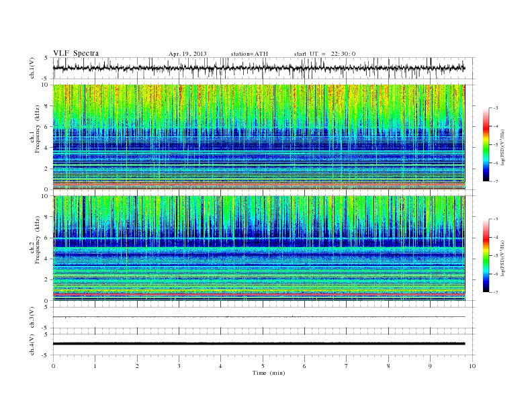The width and height of the screenshot is (532, 411).
Task: Click the "6" time axis tick label
Action: [x=304, y=366]
